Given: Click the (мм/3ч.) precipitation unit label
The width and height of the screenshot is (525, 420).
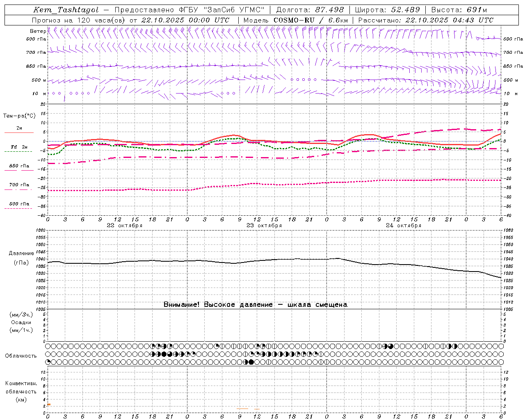Looking at the screenshot, I should point(21,315).
